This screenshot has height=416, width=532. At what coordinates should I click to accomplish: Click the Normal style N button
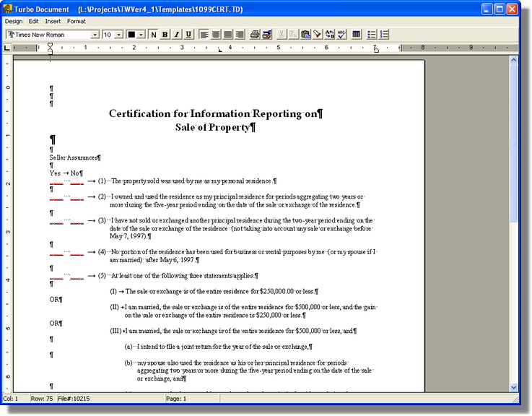point(153,35)
